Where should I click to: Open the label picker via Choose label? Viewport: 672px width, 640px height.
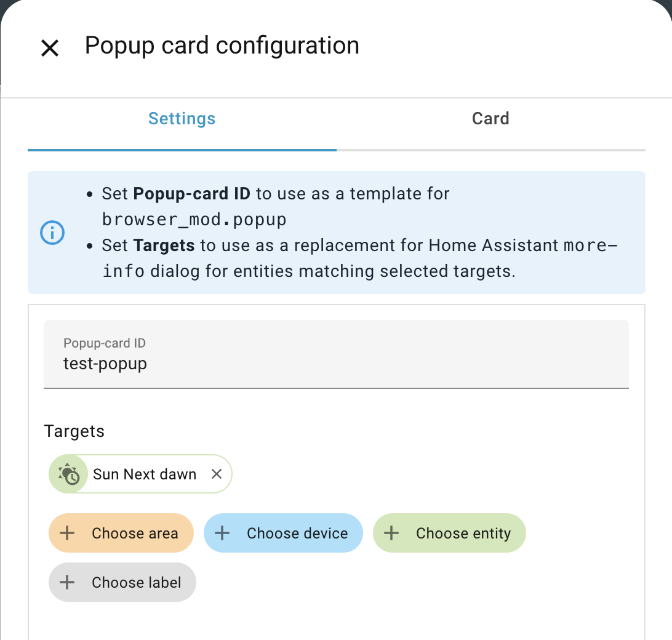click(x=122, y=582)
